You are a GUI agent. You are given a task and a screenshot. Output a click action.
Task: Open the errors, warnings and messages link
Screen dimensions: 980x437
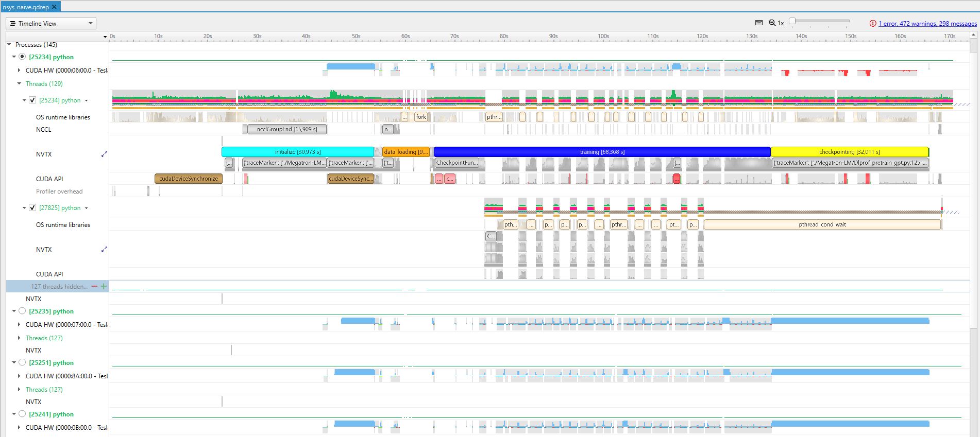point(927,23)
